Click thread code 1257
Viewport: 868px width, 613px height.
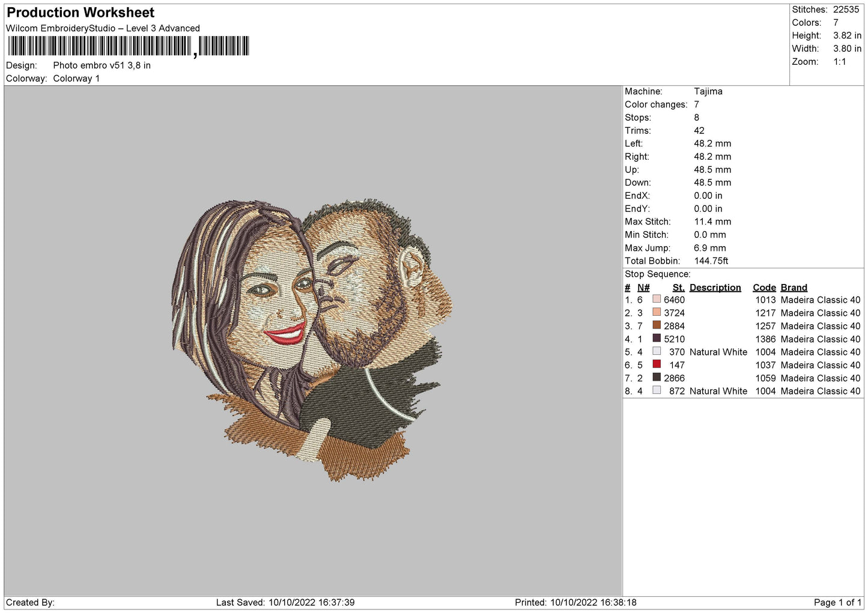click(x=766, y=326)
